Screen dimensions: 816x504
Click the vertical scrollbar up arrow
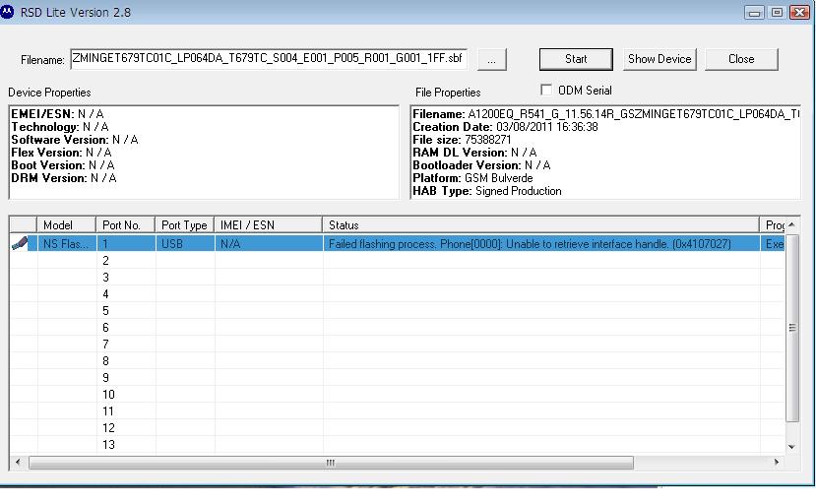792,224
